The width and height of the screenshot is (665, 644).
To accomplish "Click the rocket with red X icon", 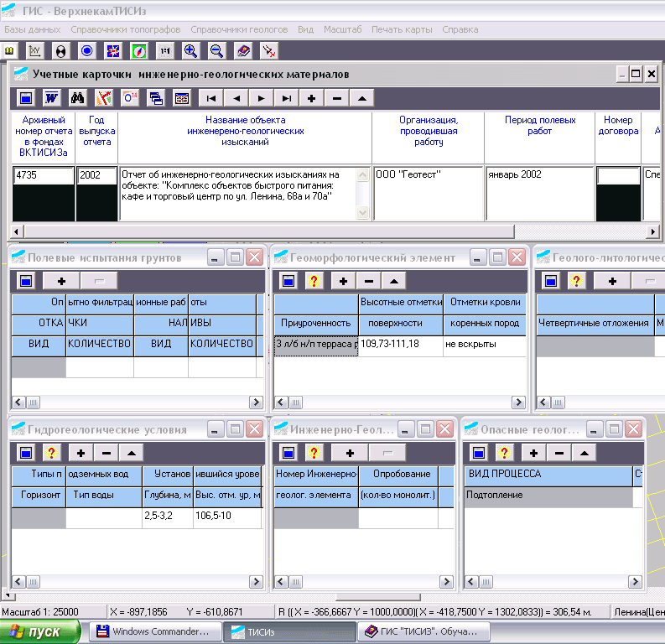I will point(269,51).
